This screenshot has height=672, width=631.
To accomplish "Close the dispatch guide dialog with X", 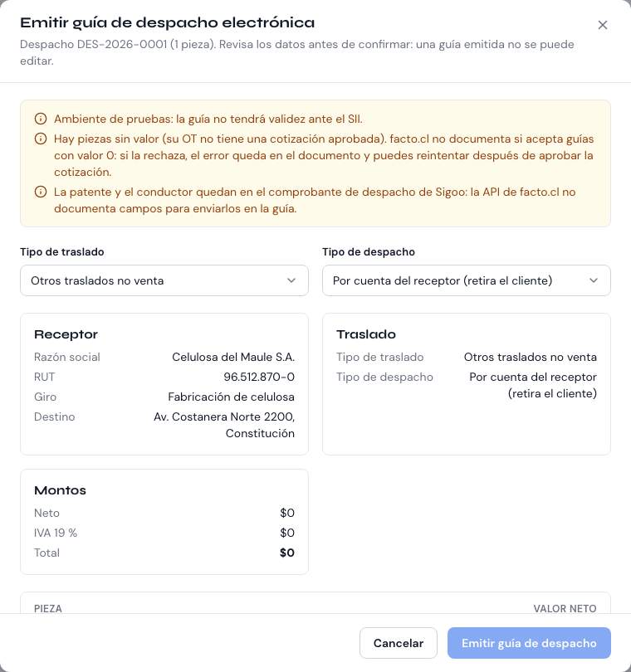I will point(602,25).
